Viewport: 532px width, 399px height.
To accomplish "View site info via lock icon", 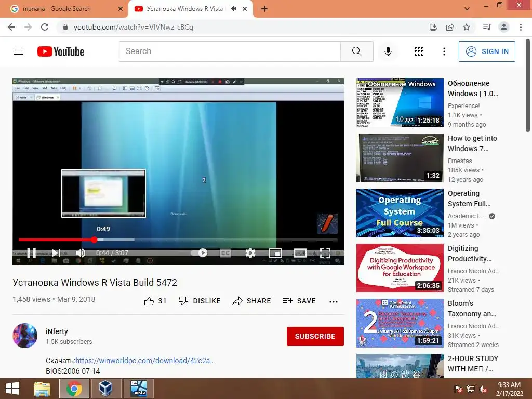I will 65,27.
